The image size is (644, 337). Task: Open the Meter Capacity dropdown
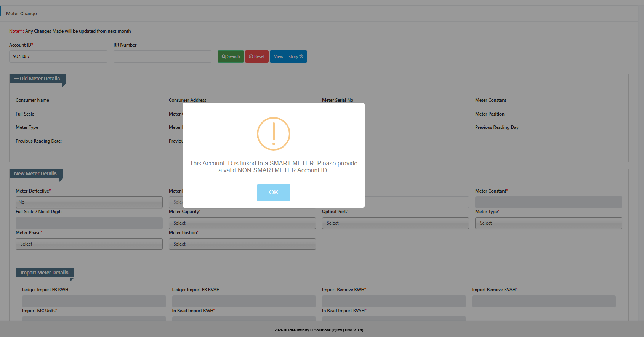pyautogui.click(x=242, y=223)
